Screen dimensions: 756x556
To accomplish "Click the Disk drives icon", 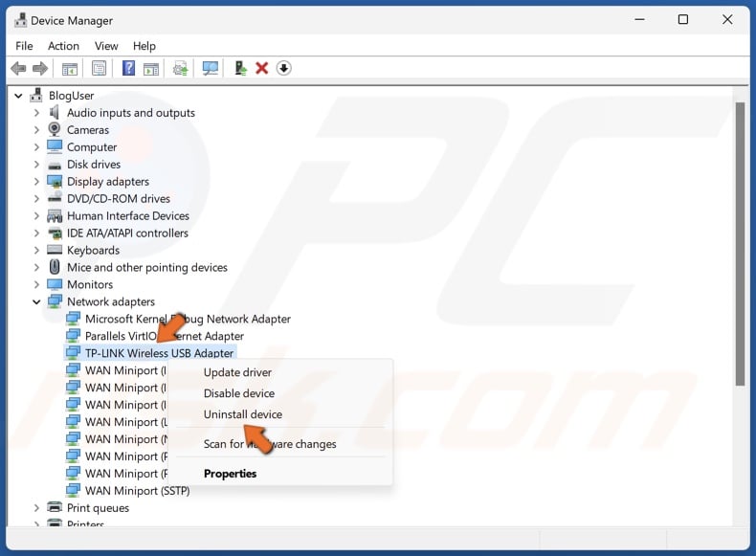I will coord(55,165).
